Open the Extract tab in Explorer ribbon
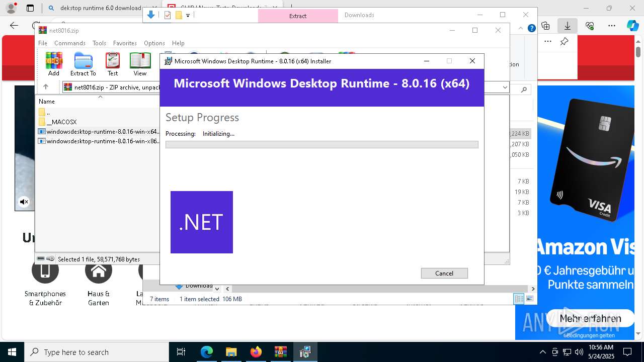Viewport: 644px width, 362px height. click(298, 16)
